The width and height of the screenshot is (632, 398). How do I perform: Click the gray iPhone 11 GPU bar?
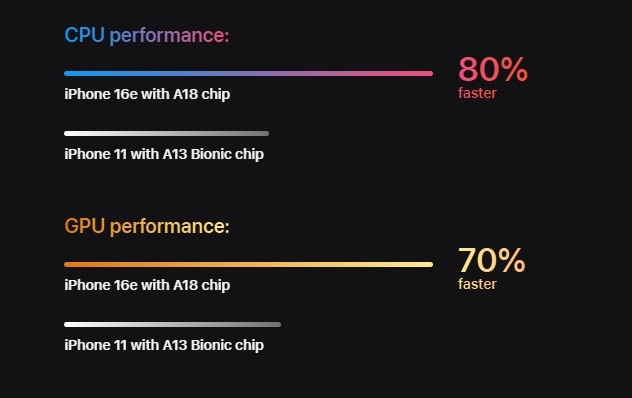click(173, 324)
